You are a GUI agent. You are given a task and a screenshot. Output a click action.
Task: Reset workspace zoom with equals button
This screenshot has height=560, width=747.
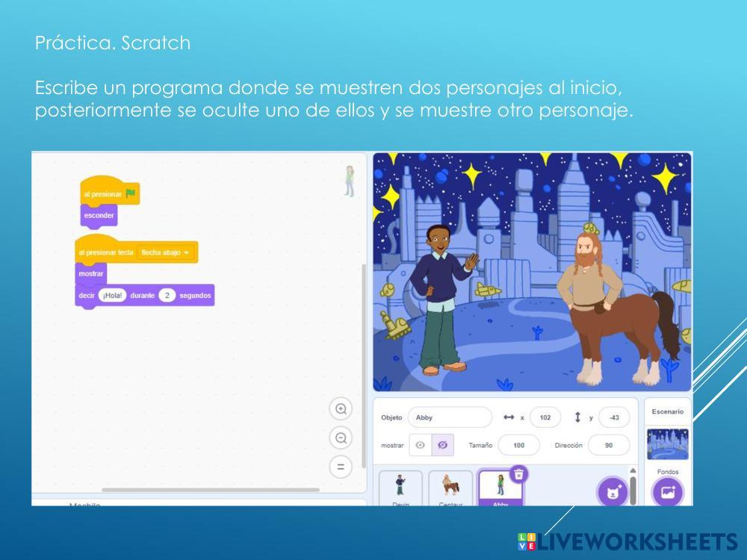[x=341, y=467]
